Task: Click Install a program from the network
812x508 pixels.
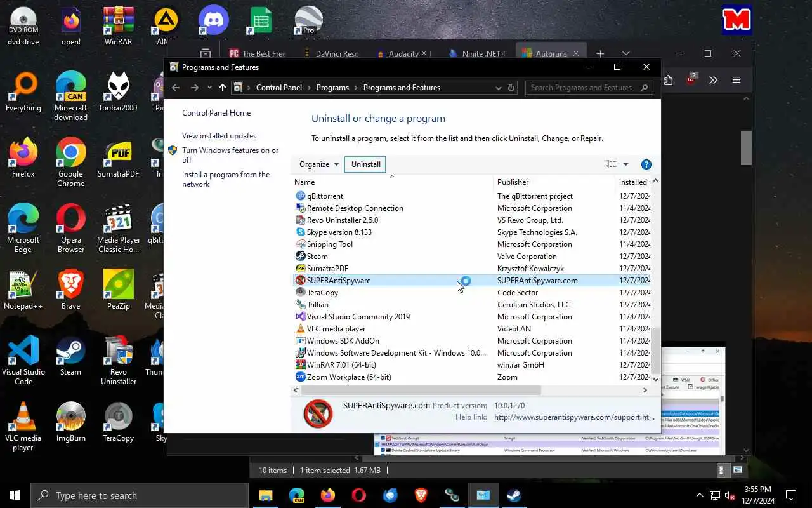Action: pyautogui.click(x=226, y=179)
